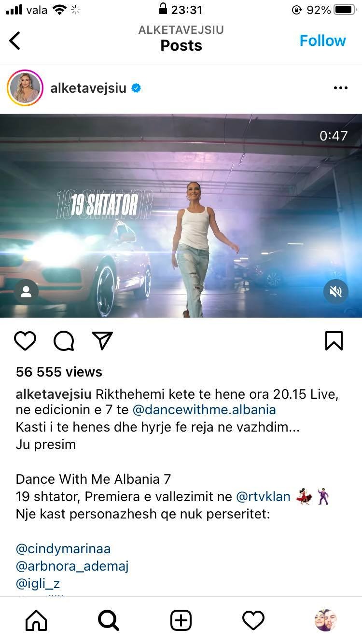
Task: Unmute the video using the speaker icon
Action: (336, 292)
